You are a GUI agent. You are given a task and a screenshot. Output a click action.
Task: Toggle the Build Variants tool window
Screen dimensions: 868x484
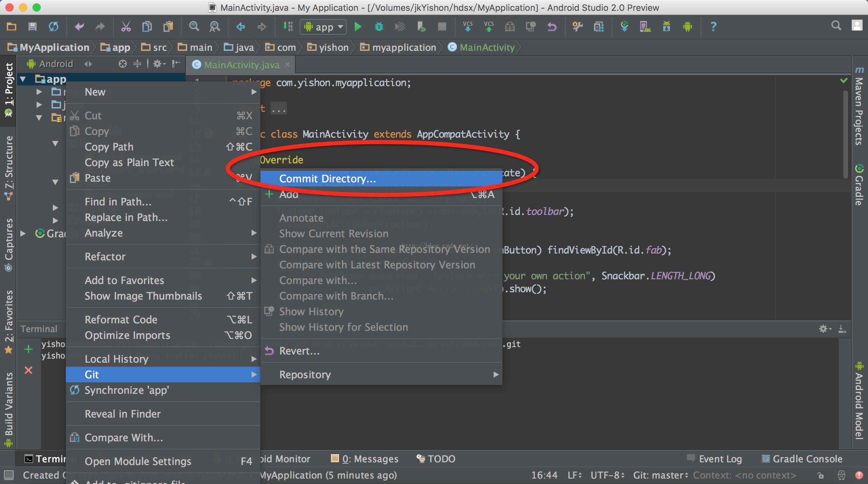point(8,409)
